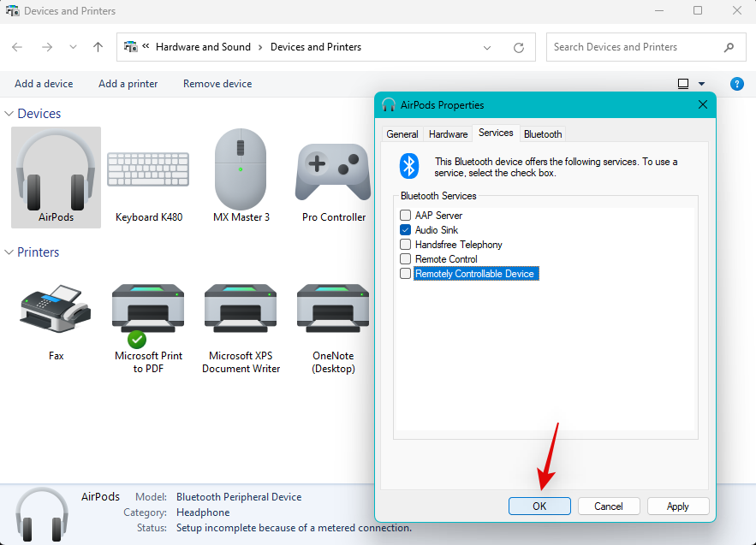
Task: Go to Hardware and Sound breadcrumb
Action: click(203, 47)
